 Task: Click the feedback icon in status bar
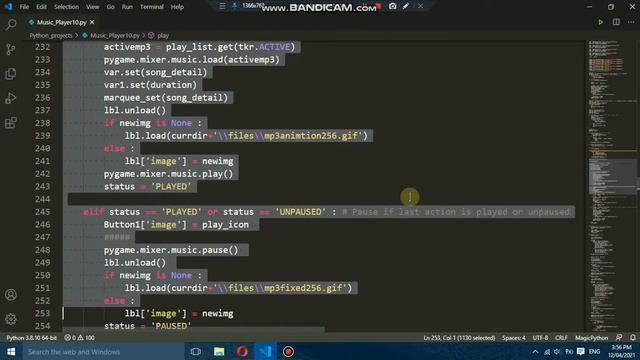pos(619,338)
